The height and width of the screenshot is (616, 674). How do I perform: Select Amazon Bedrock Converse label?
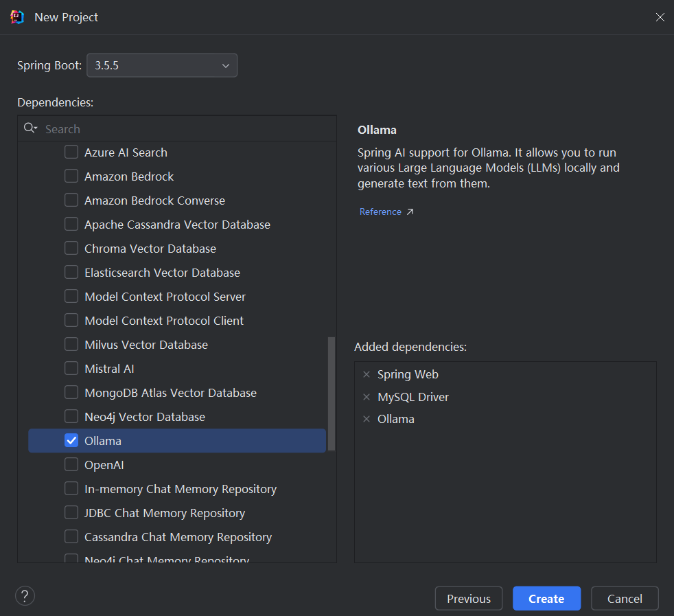coord(154,201)
